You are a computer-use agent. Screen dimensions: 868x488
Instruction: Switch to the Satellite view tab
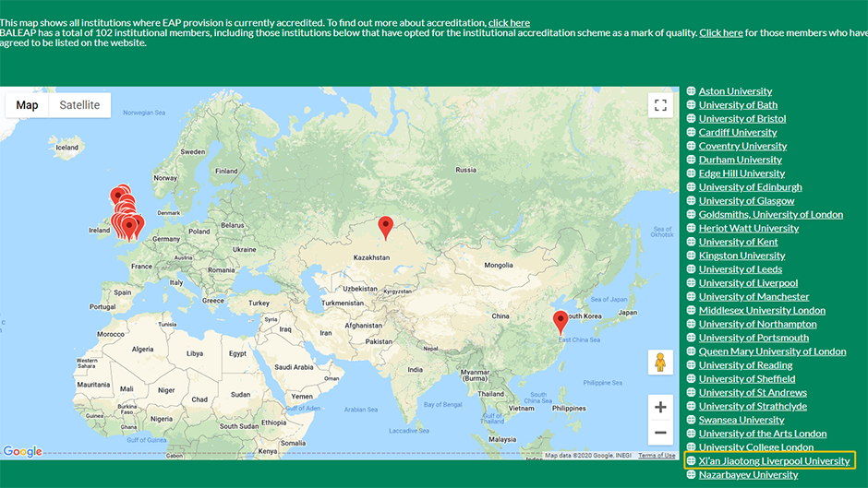(x=79, y=105)
